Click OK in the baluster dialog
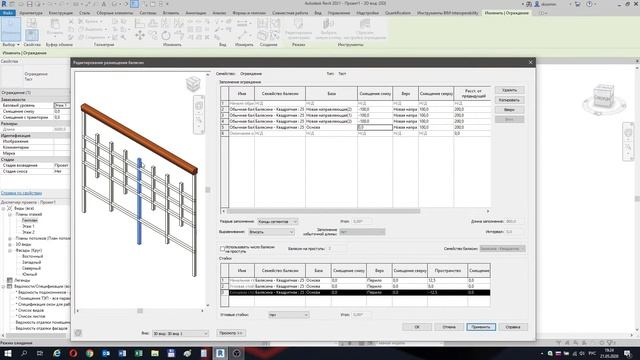 click(417, 327)
